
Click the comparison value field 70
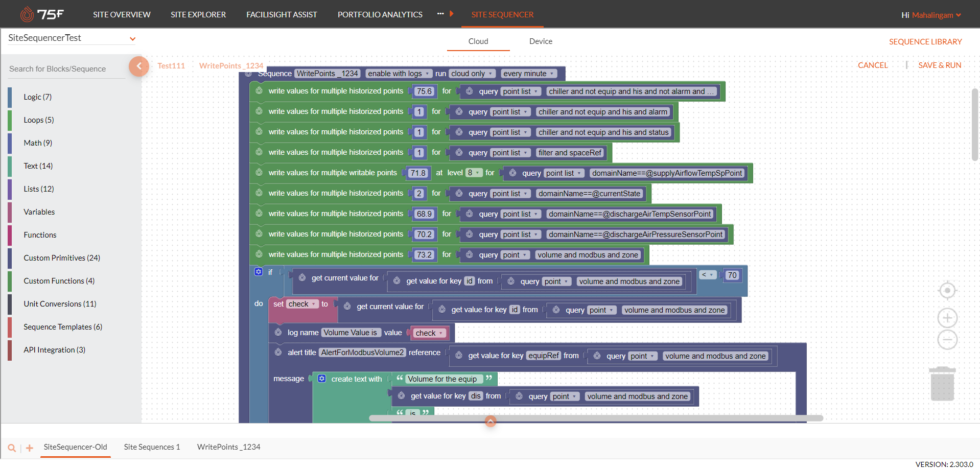(732, 275)
